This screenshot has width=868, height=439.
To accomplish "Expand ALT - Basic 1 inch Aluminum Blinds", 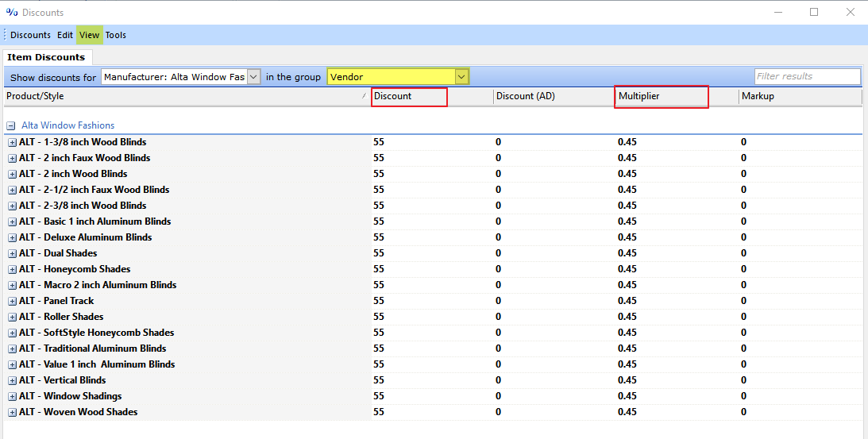I will (x=12, y=222).
